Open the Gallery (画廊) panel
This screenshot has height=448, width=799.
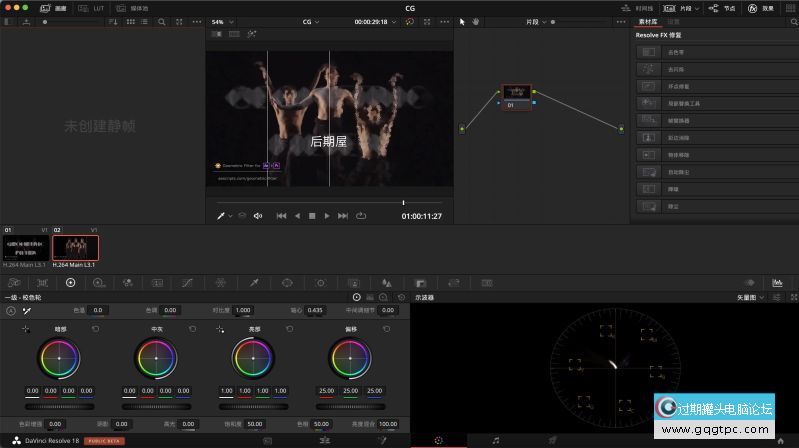click(x=52, y=8)
